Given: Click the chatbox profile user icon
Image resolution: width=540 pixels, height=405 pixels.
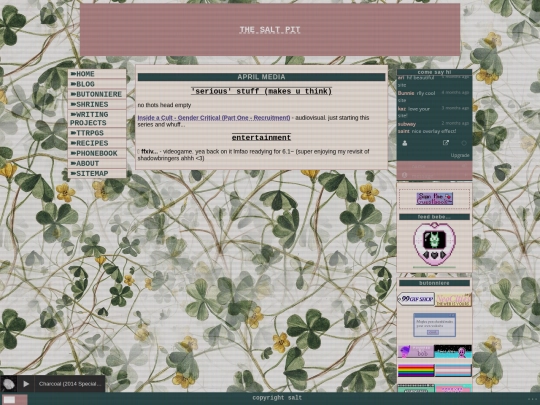Looking at the screenshot, I should pyautogui.click(x=405, y=143).
